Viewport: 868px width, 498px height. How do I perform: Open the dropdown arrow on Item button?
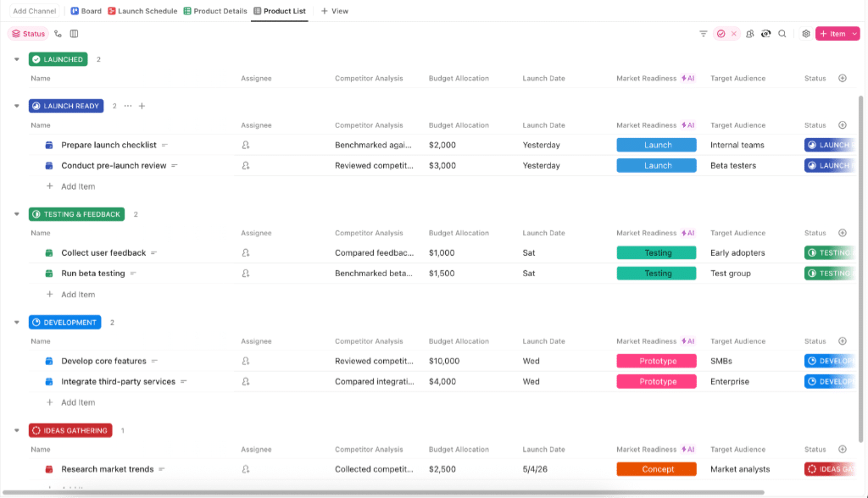854,34
